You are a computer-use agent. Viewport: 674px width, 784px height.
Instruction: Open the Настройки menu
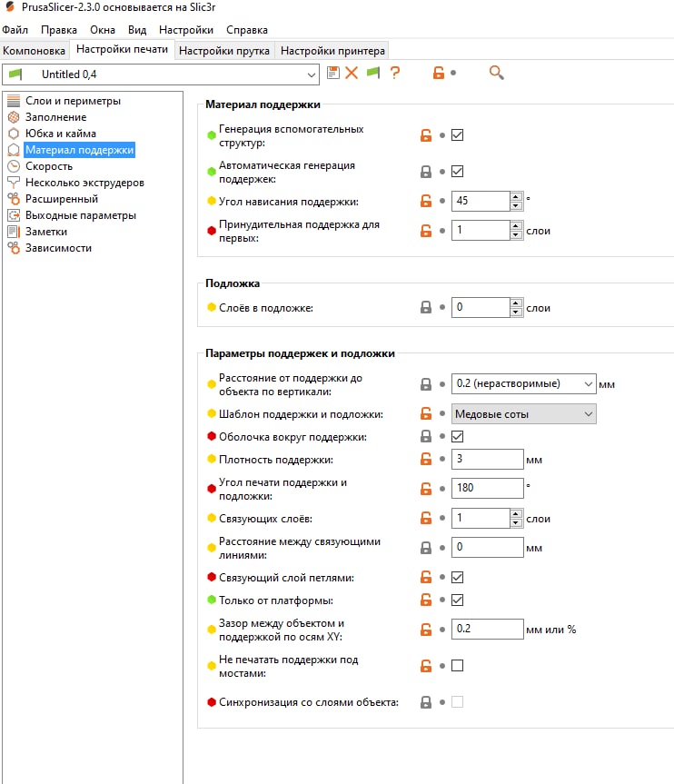click(186, 30)
